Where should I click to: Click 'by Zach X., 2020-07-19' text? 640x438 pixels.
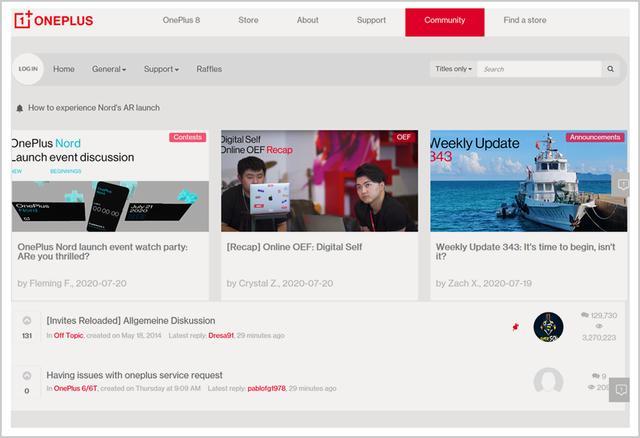[x=484, y=283]
